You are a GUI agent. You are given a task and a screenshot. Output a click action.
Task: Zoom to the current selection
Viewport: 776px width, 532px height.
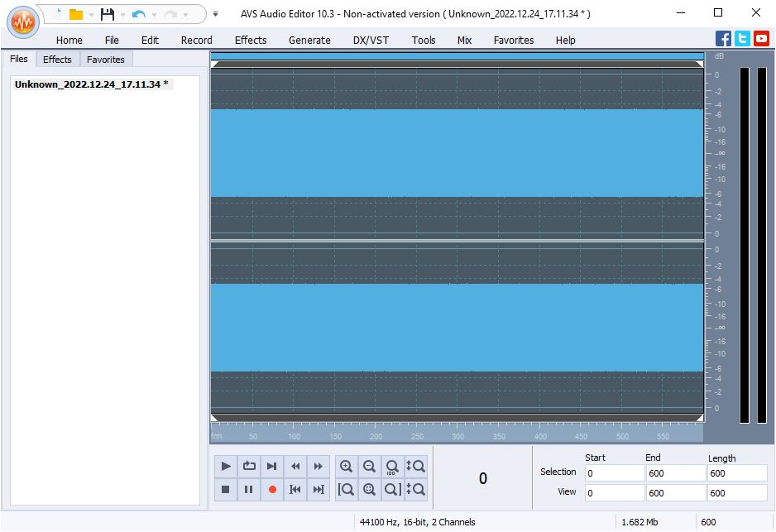click(x=369, y=490)
